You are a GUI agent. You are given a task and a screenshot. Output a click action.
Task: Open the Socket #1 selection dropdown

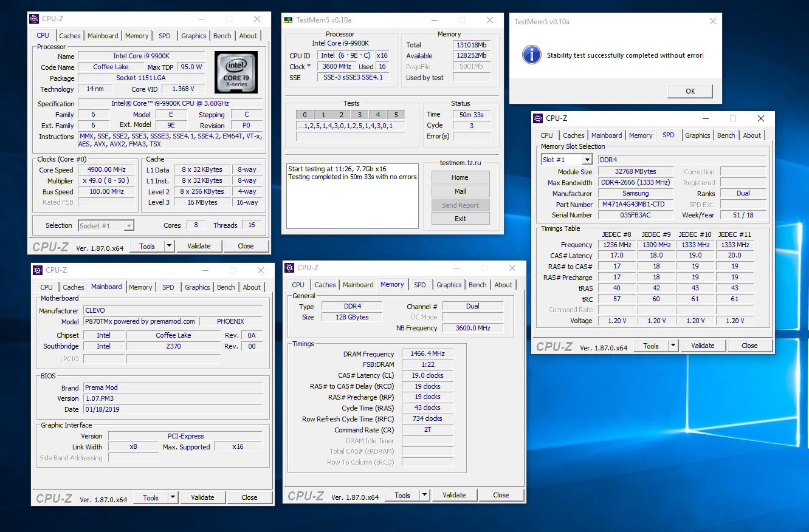point(129,225)
